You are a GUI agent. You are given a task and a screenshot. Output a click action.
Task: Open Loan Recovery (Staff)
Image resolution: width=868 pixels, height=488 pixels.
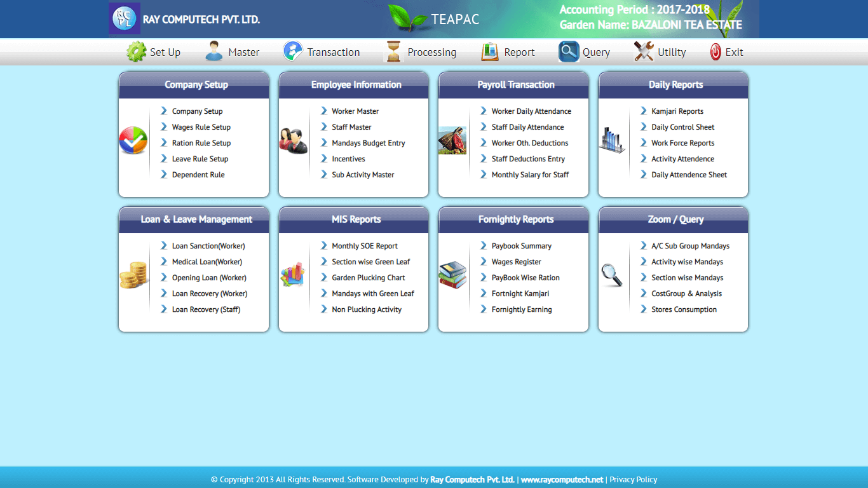coord(207,309)
